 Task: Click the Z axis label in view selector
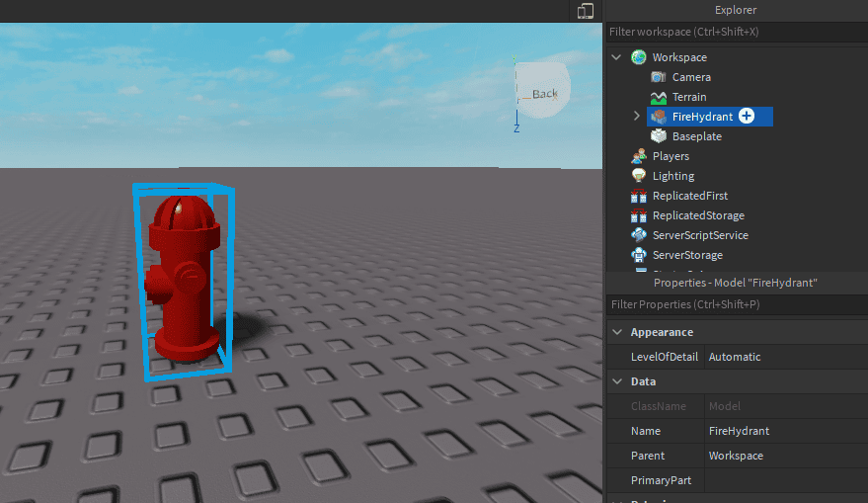tap(516, 129)
